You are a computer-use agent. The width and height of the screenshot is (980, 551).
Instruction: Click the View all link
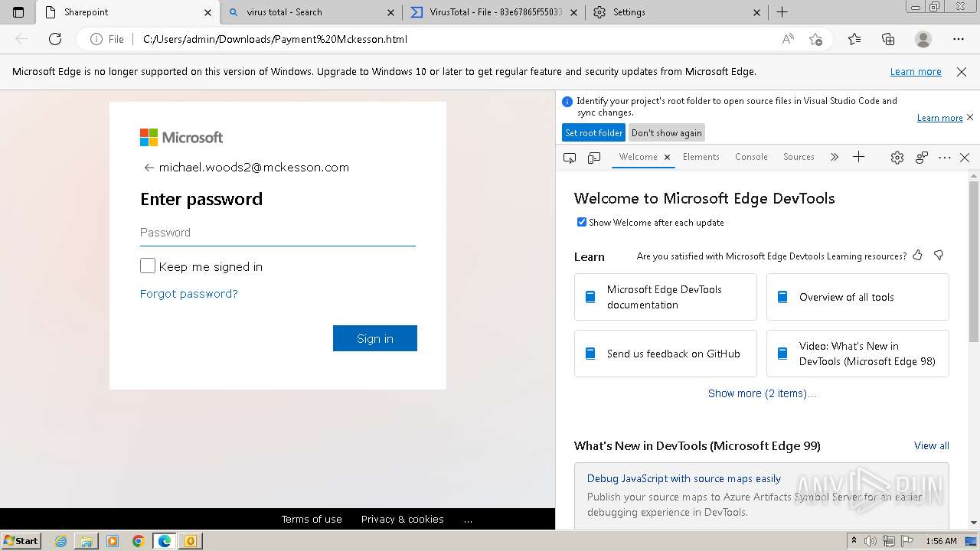click(x=932, y=445)
